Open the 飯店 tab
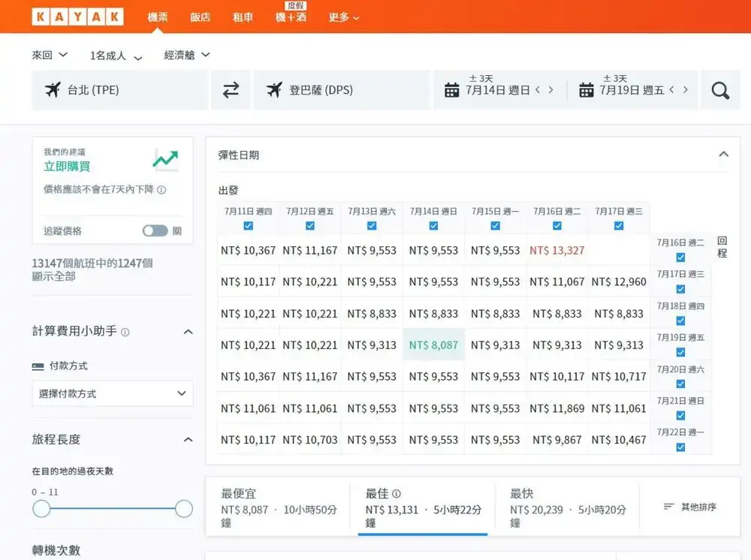751x560 pixels. pos(201,17)
